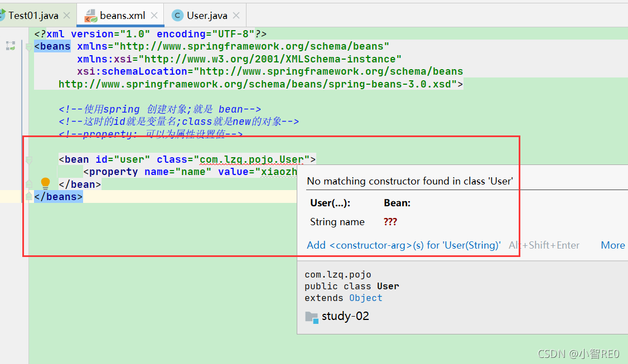Viewport: 628px width, 364px height.
Task: Click the xmlns beans schema URL
Action: click(x=254, y=46)
